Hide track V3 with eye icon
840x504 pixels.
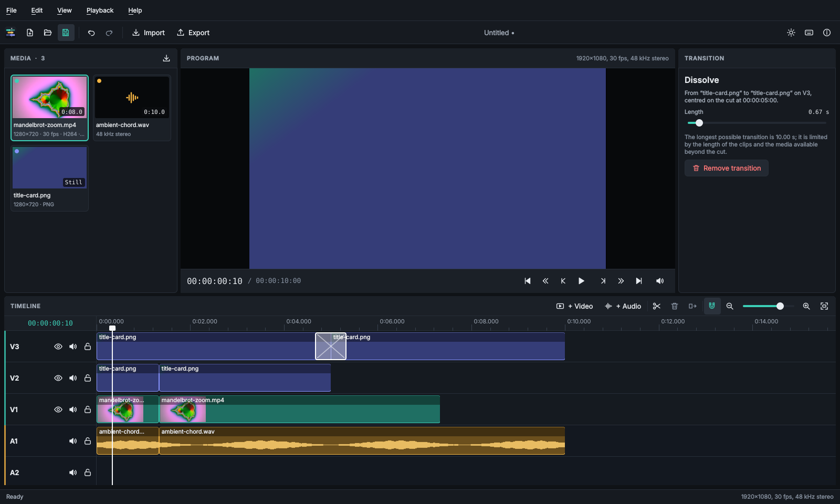tap(58, 346)
